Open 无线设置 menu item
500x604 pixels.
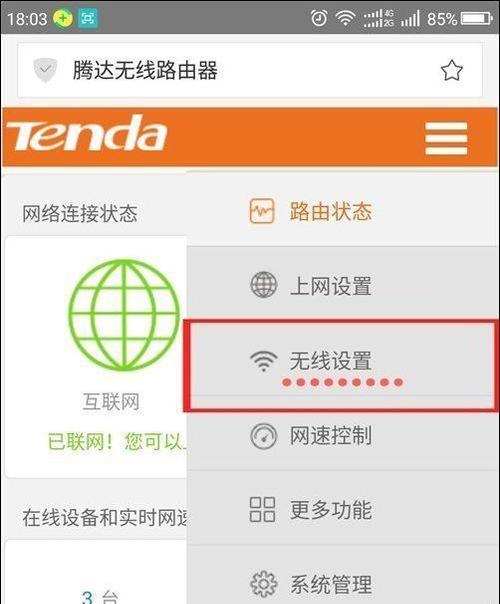pyautogui.click(x=342, y=361)
